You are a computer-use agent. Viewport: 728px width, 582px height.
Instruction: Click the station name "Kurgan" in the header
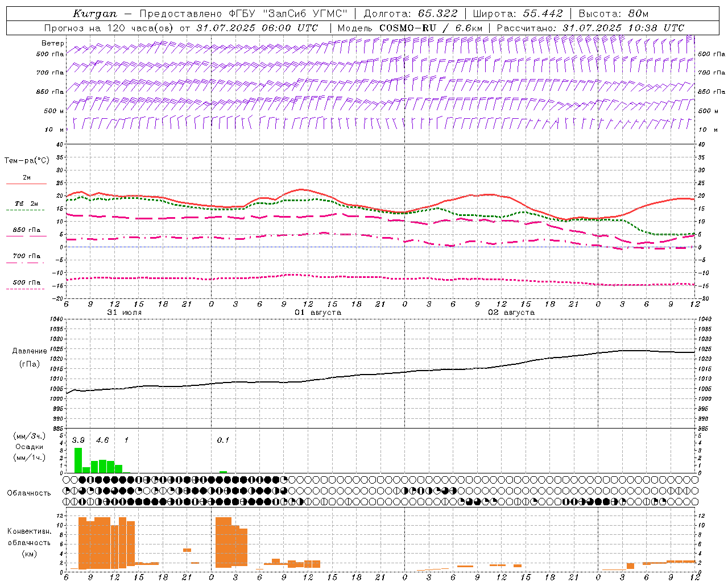(x=95, y=14)
